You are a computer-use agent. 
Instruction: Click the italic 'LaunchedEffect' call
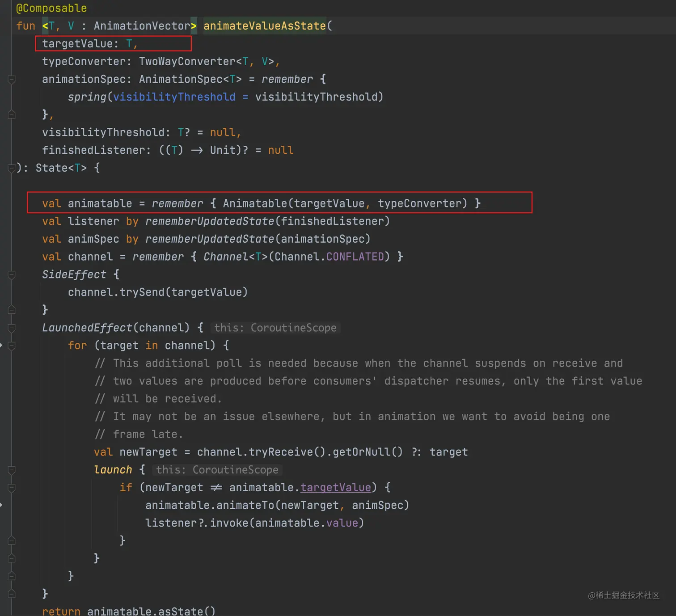coord(87,328)
